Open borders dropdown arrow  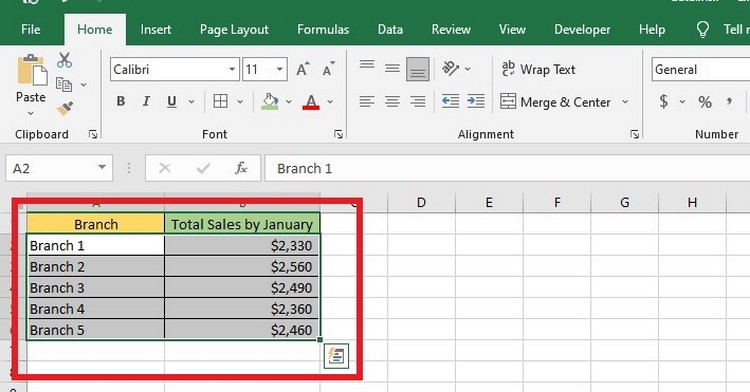coord(240,102)
